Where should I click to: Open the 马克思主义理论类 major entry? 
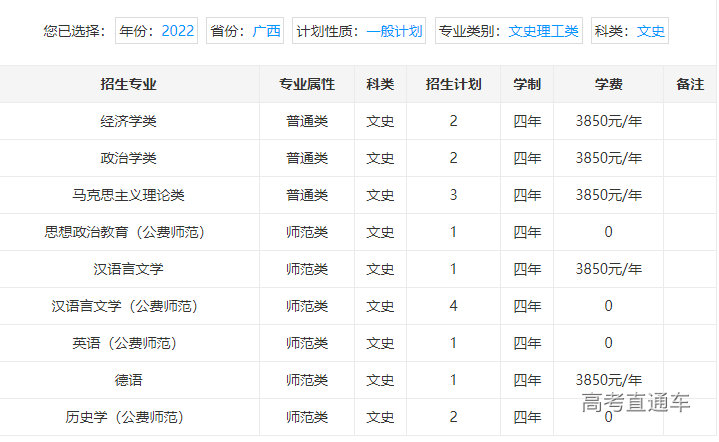pos(129,195)
